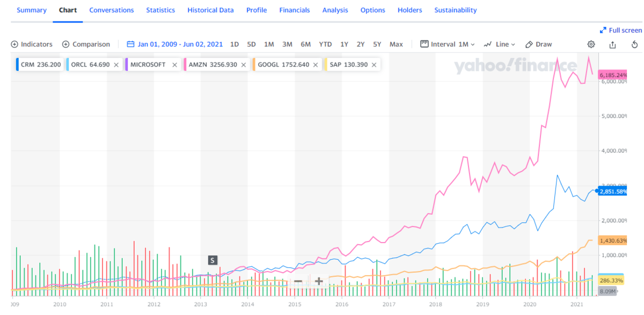
Task: Click the GOOGL 1752.640 legend label
Action: click(x=283, y=64)
